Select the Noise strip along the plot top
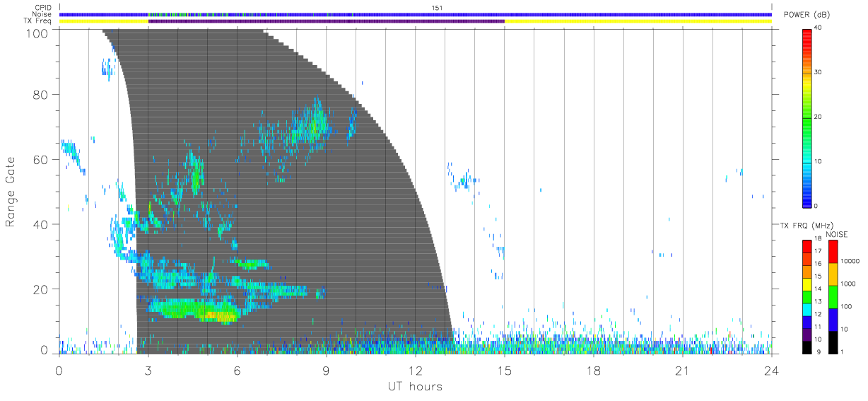The height and width of the screenshot is (401, 868). click(x=416, y=14)
